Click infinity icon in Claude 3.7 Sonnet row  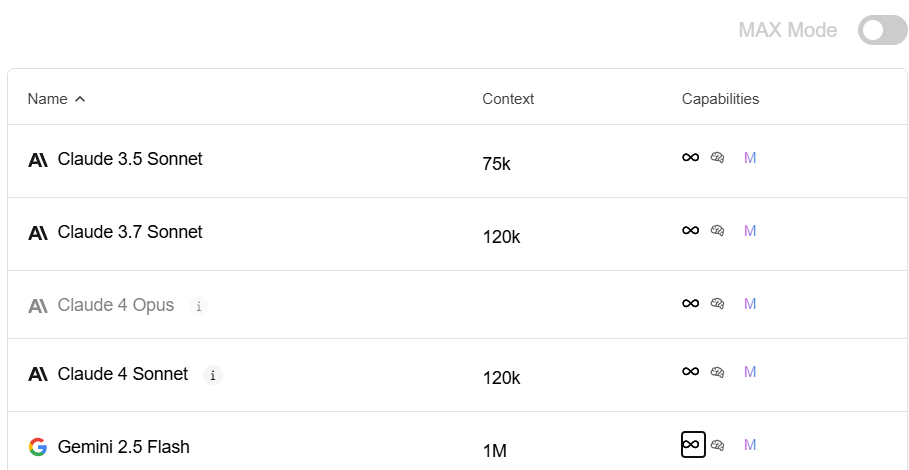coord(690,230)
